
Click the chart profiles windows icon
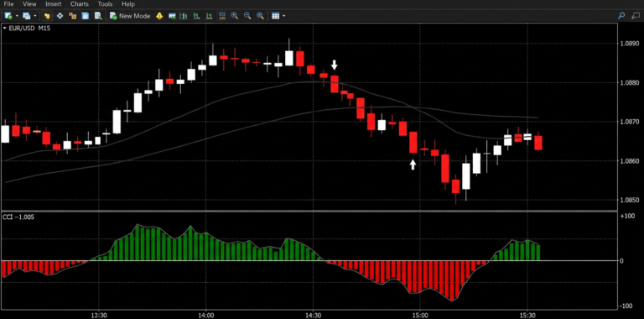pyautogui.click(x=27, y=16)
